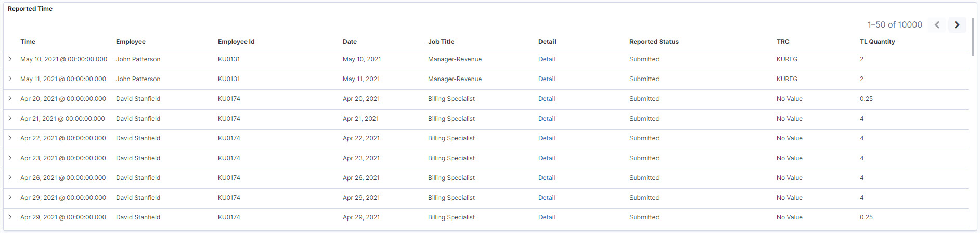Expand the May 10, 2021 row
The height and width of the screenshot is (233, 980).
tap(10, 59)
